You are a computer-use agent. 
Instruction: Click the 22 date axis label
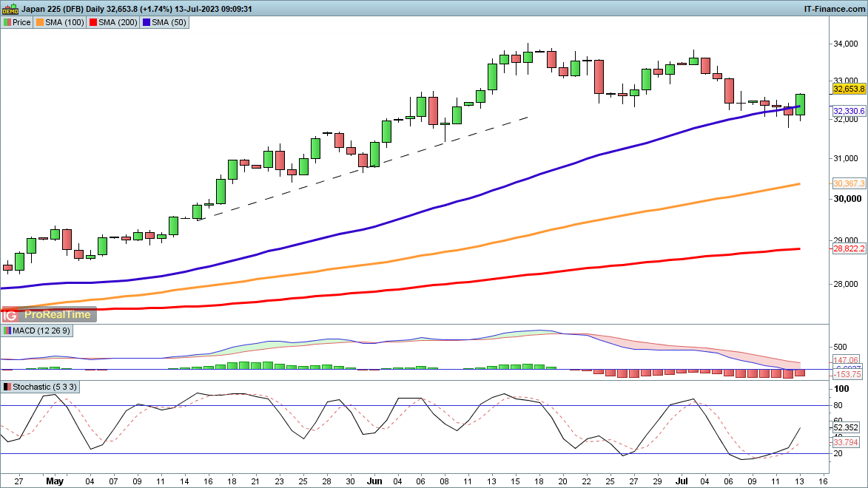(x=587, y=481)
